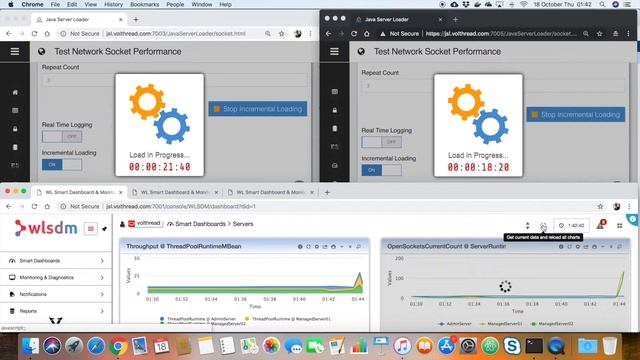Select Java Server Loader tab in left window
The height and width of the screenshot is (360, 640).
(79, 20)
